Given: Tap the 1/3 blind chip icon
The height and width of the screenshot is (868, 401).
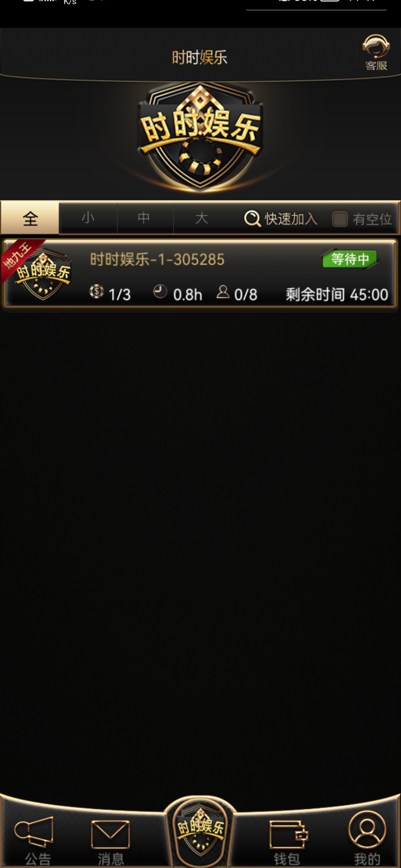Looking at the screenshot, I should [x=97, y=292].
